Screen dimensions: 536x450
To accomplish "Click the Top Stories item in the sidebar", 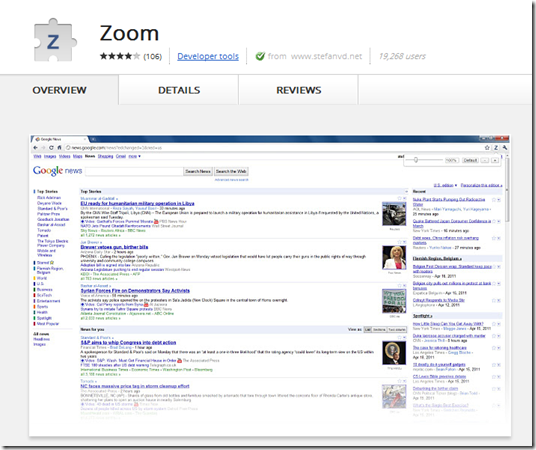I will 47,191.
